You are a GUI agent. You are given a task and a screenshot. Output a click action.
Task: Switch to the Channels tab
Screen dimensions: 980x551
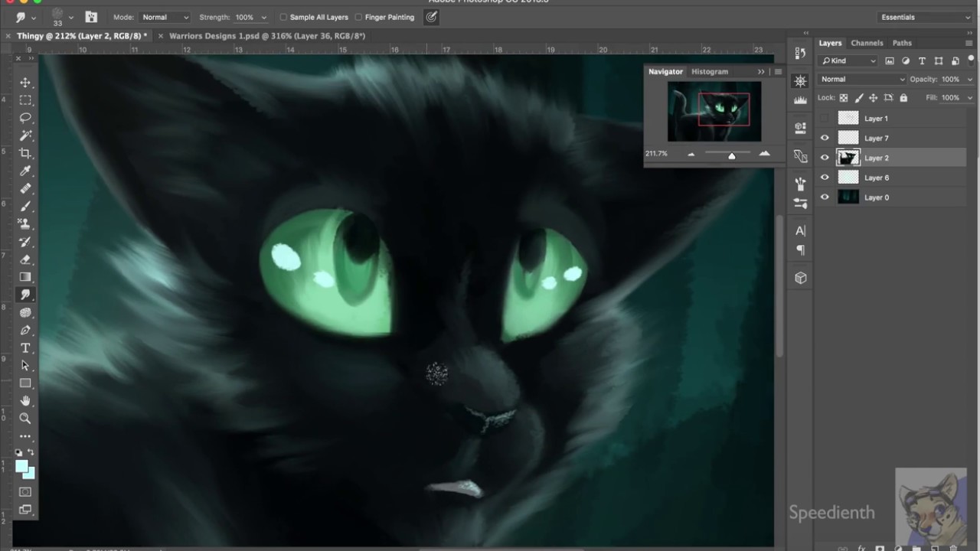pos(867,43)
